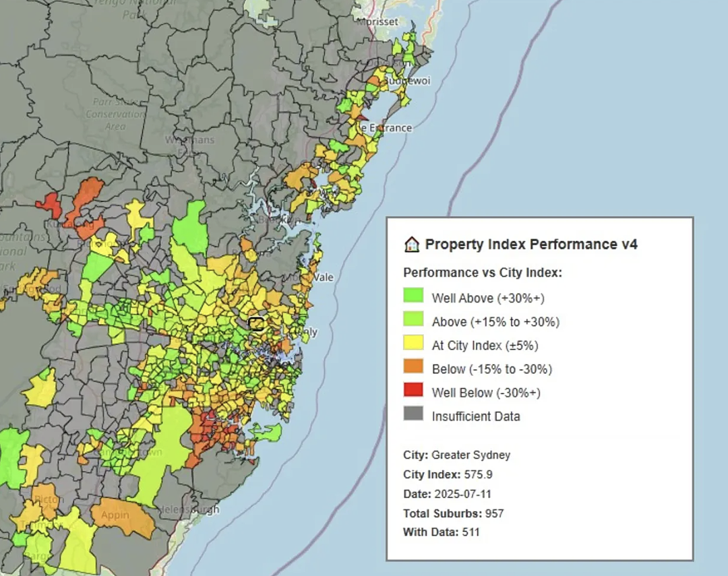Click the red Well Below swatch
728x576 pixels.
(413, 390)
